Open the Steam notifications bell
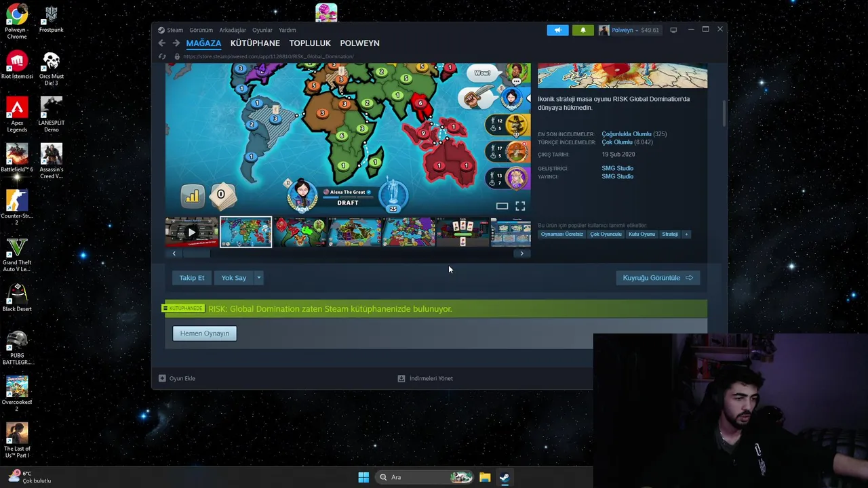This screenshot has width=868, height=488. pyautogui.click(x=583, y=30)
